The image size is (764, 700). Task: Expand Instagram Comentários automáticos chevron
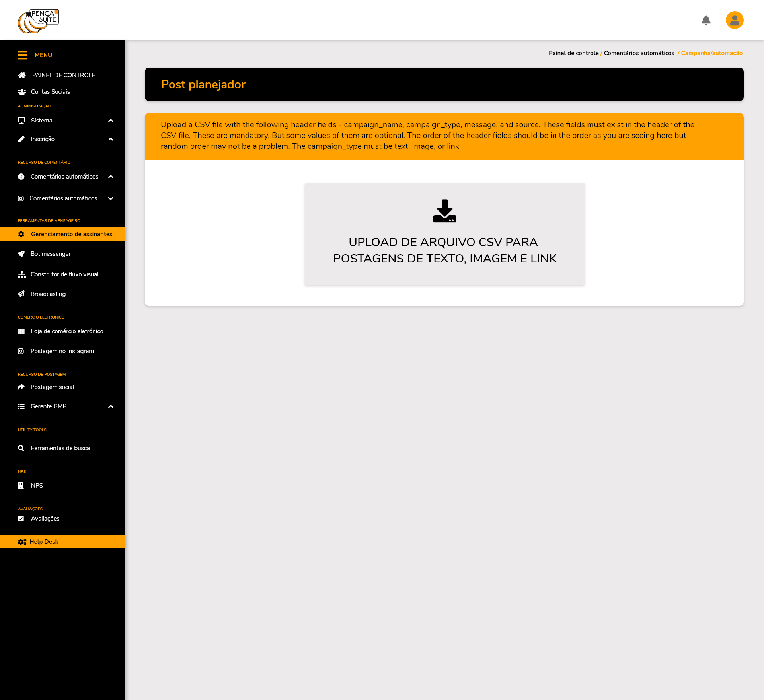pyautogui.click(x=111, y=198)
